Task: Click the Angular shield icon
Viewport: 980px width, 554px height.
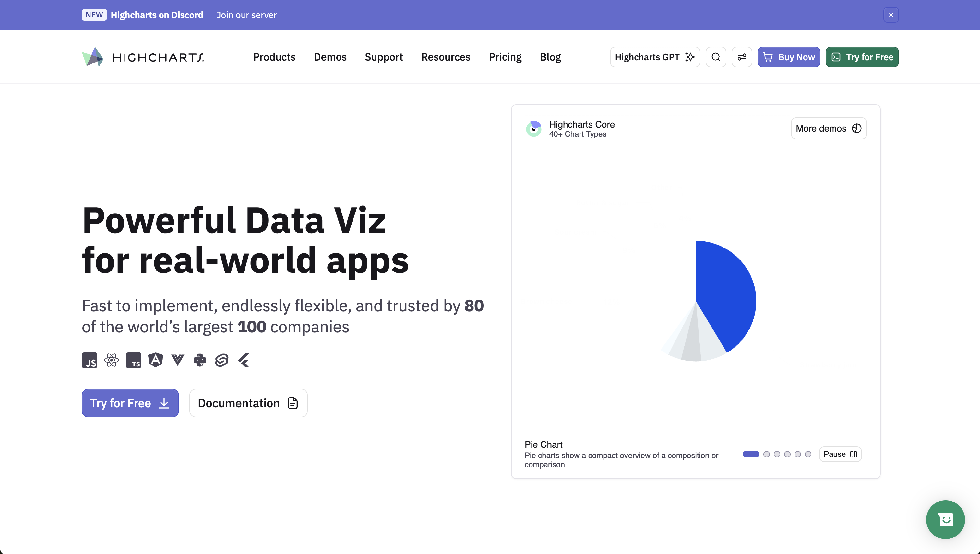Action: pos(155,360)
